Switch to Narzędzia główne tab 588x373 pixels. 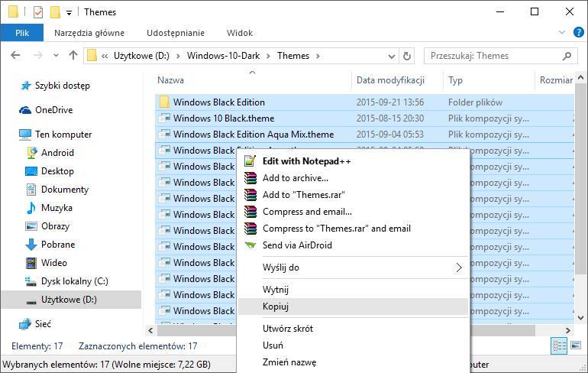(89, 33)
